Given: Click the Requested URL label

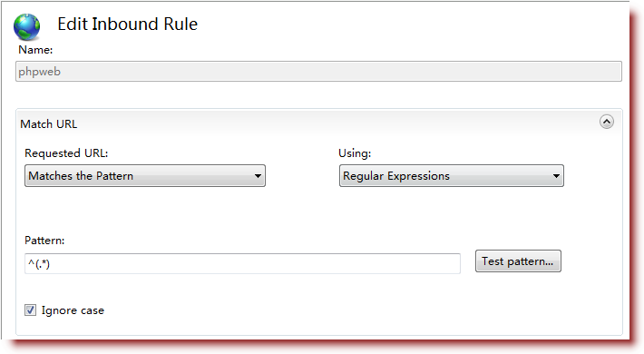Looking at the screenshot, I should (66, 153).
